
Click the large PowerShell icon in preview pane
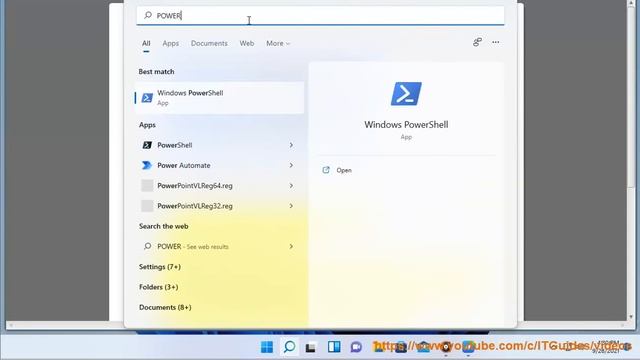406,94
